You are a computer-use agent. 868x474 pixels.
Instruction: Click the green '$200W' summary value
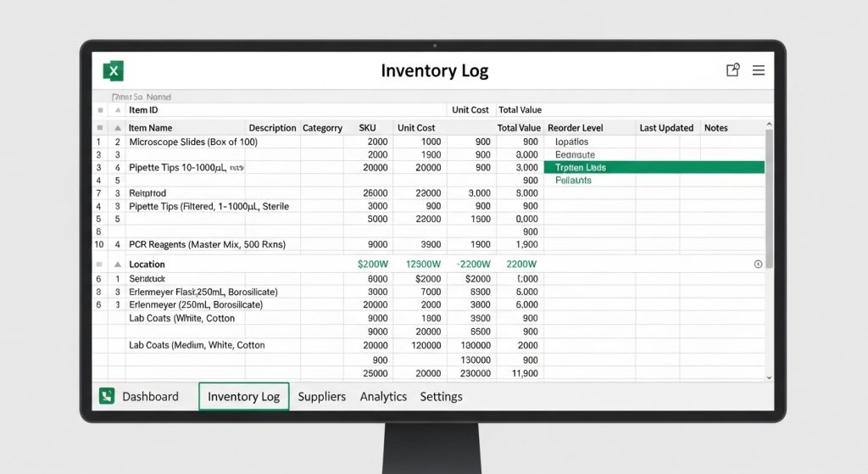(x=373, y=264)
